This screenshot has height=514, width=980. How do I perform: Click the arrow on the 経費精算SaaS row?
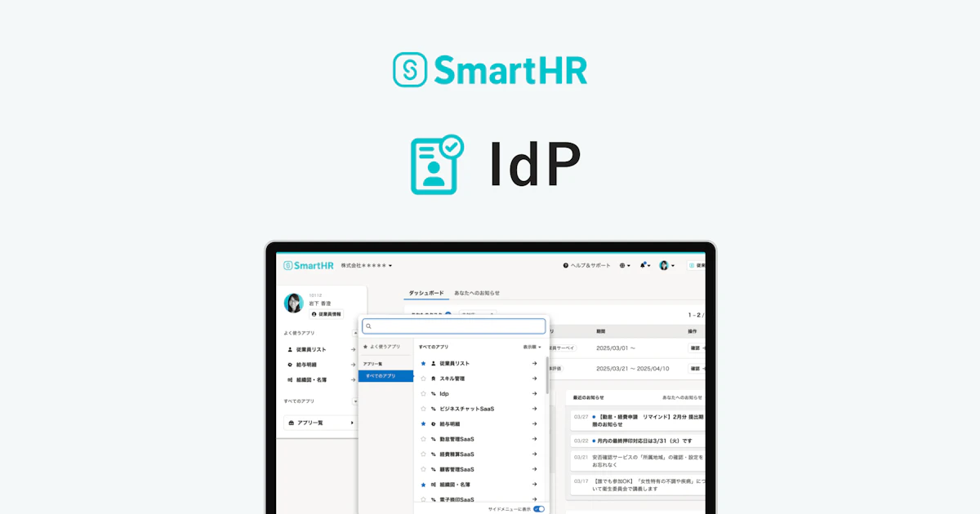pos(534,454)
